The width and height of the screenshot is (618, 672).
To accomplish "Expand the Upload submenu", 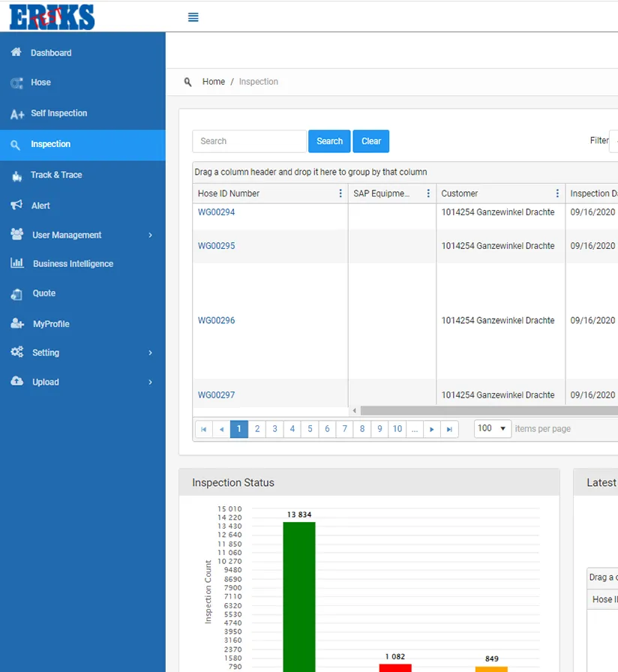I will coord(150,382).
